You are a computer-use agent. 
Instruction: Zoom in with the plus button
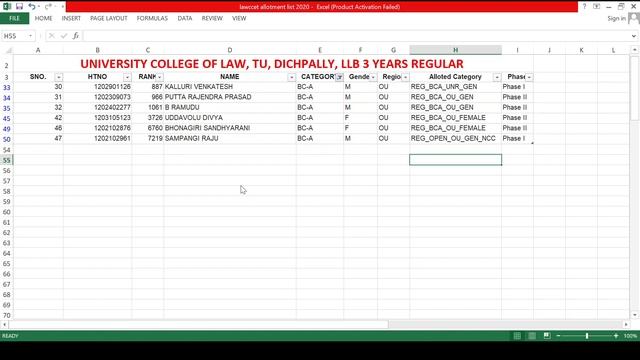(x=616, y=336)
